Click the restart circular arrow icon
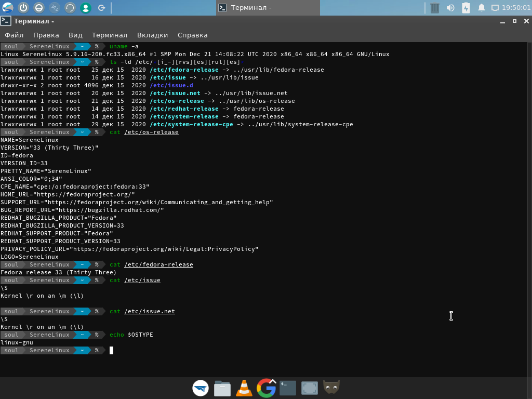The height and width of the screenshot is (399, 532). click(70, 7)
